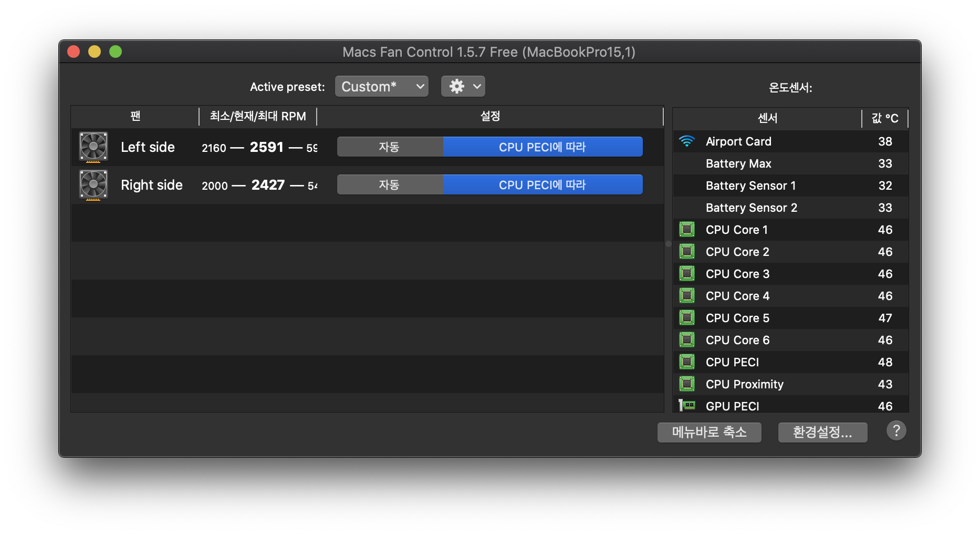Click the CPU Core 6 chip icon

click(687, 340)
